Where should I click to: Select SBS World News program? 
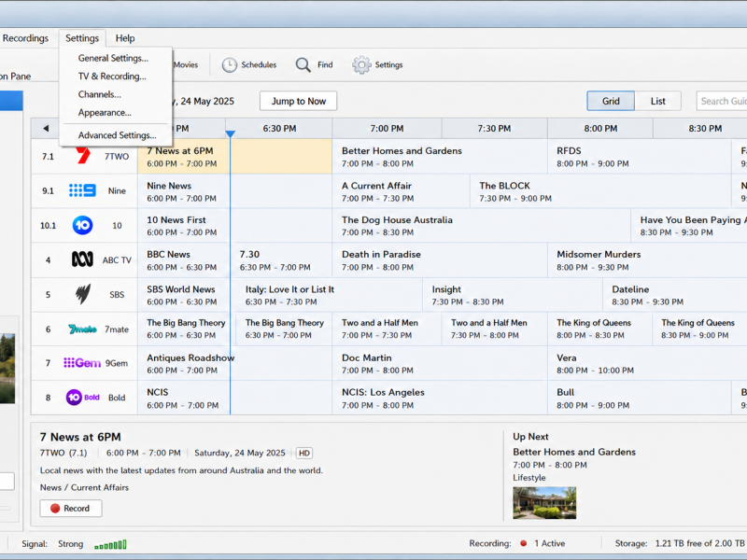[x=183, y=295]
